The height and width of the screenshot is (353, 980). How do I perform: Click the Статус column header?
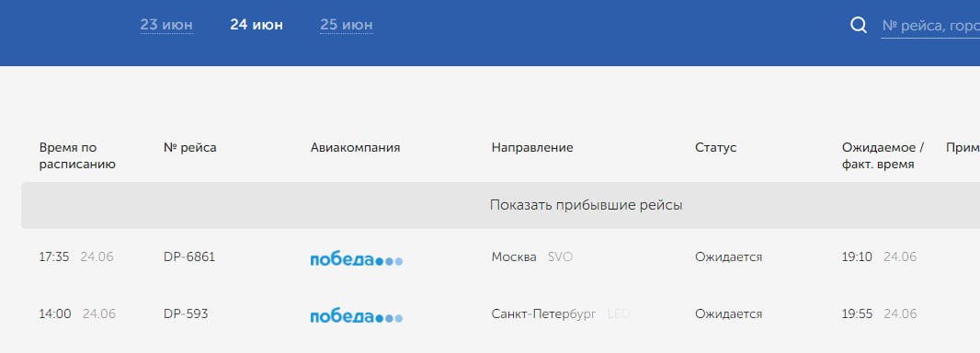[715, 147]
